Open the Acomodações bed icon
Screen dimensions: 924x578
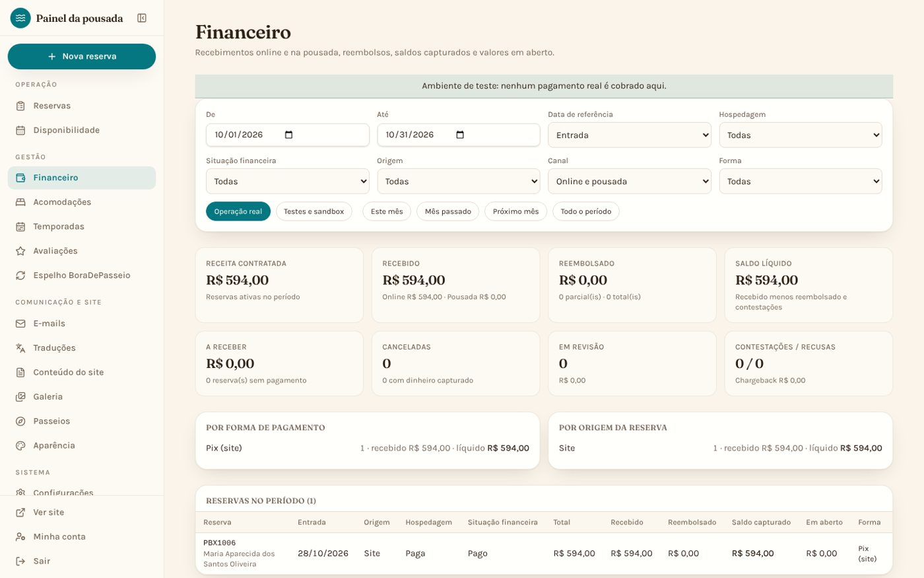point(20,202)
